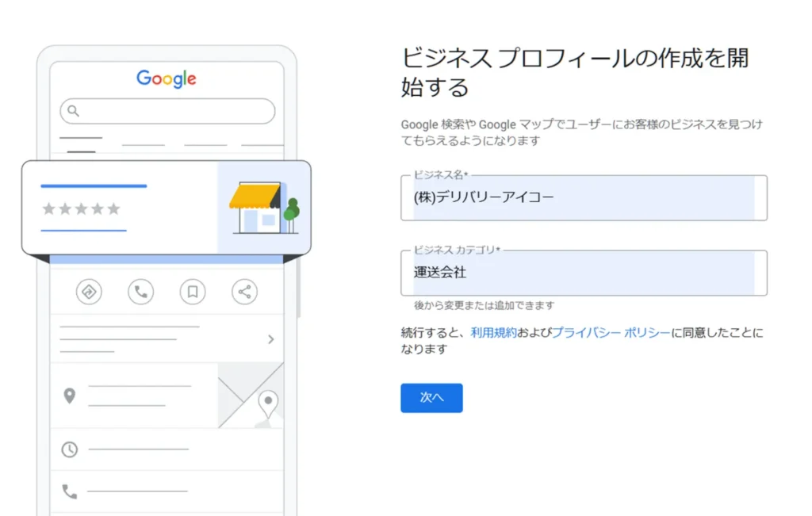Click the clock hours icon

tap(70, 449)
